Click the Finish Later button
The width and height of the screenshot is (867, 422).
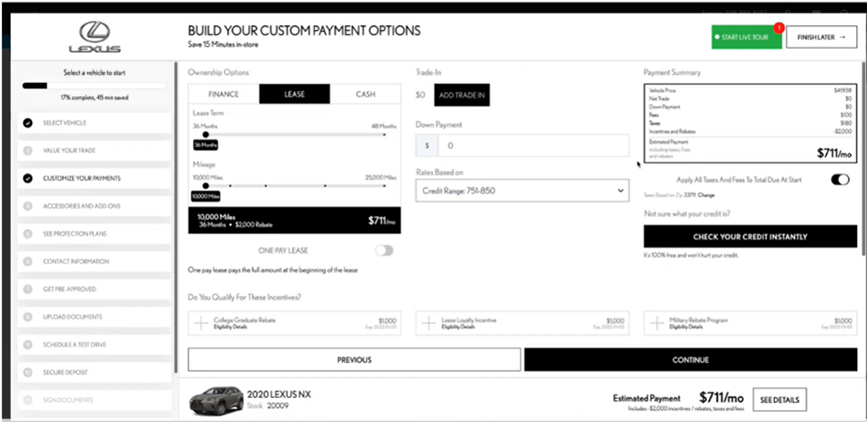pyautogui.click(x=822, y=37)
